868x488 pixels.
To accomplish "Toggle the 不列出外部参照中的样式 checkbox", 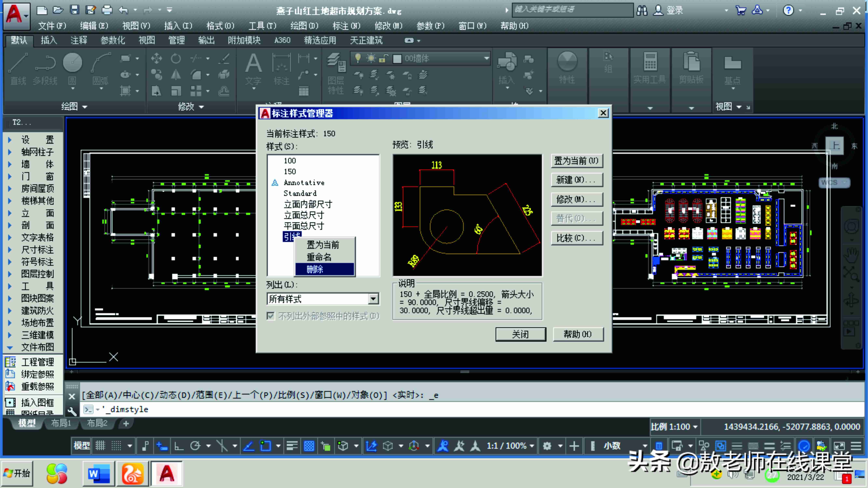I will tap(271, 316).
